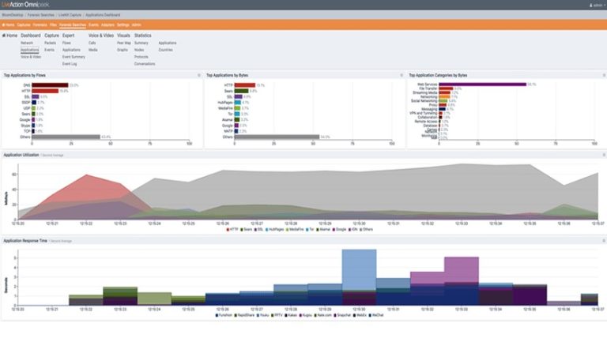
Task: Go to Event Summary under Expert
Action: point(74,57)
